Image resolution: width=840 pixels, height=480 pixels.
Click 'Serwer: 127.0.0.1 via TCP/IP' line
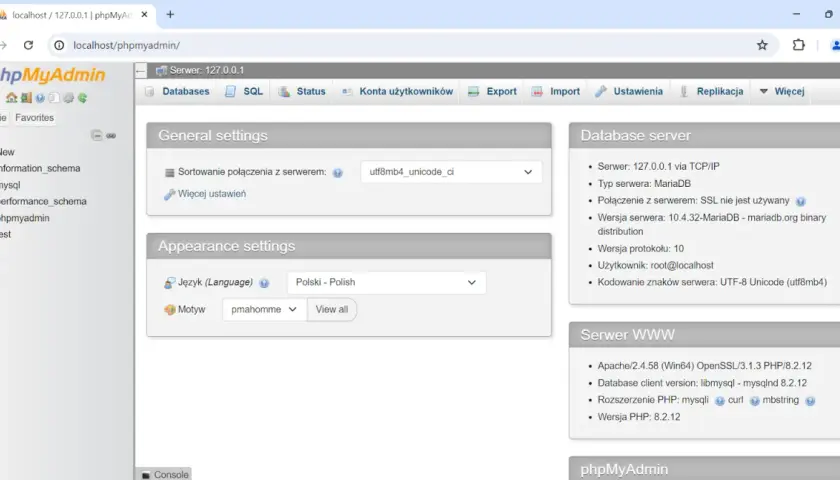tap(658, 167)
